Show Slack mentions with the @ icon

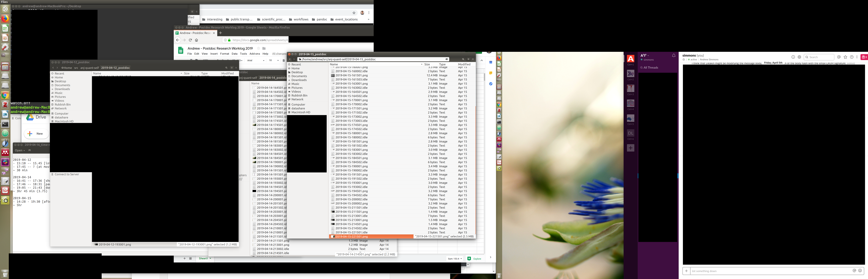839,57
